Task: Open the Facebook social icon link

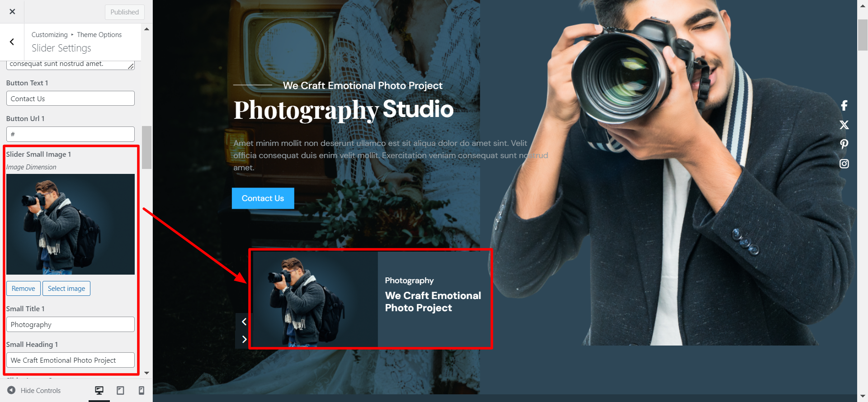Action: point(844,106)
